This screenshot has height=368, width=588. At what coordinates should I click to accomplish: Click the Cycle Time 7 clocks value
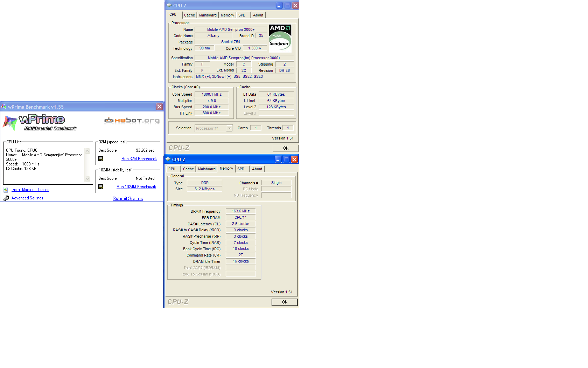[241, 243]
